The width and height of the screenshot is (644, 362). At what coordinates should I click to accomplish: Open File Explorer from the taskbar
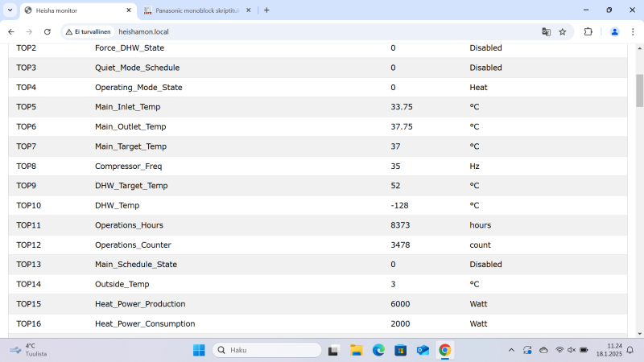click(x=356, y=350)
